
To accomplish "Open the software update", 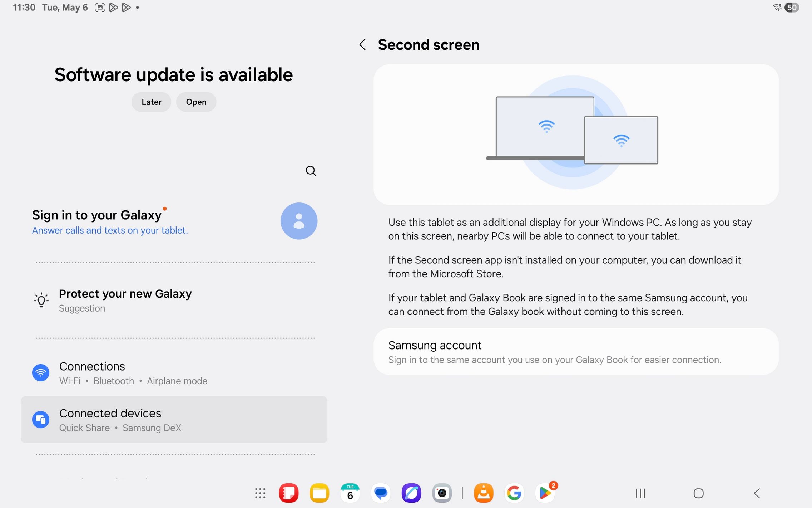I will click(196, 102).
